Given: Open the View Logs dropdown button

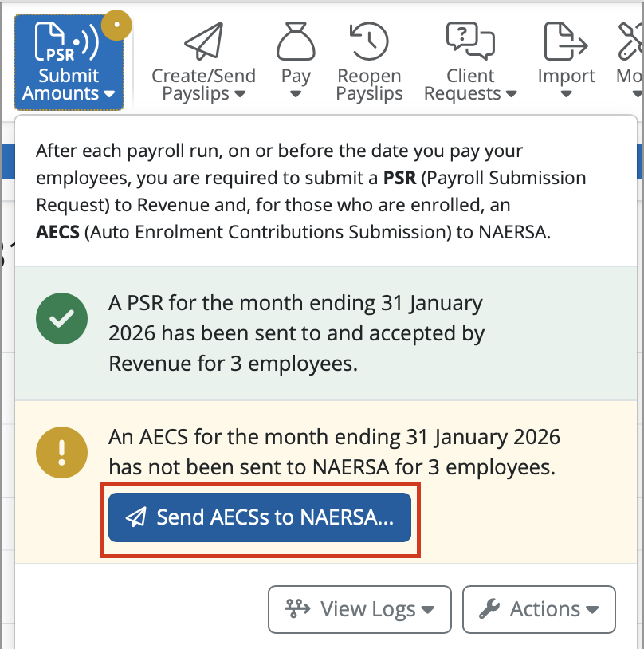Looking at the screenshot, I should (x=359, y=609).
